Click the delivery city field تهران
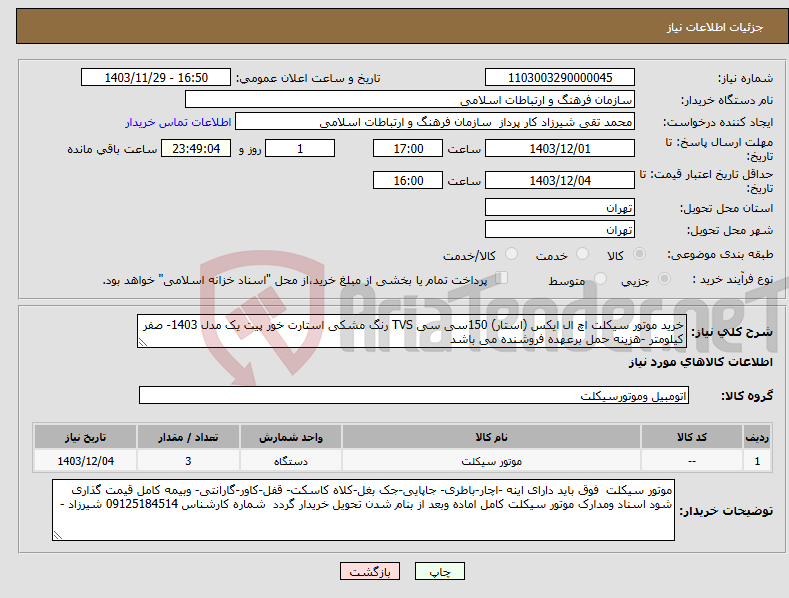Viewport: 789px width, 598px height. point(560,230)
